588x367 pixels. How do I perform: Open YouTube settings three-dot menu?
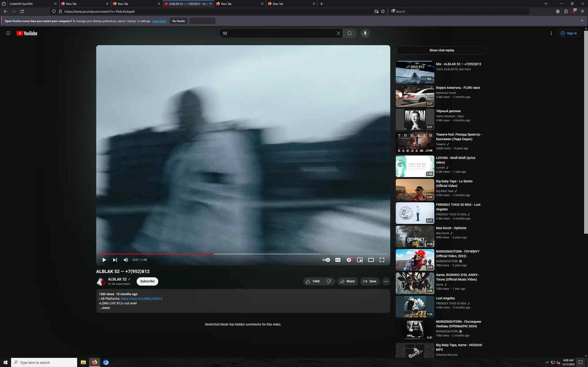[551, 33]
